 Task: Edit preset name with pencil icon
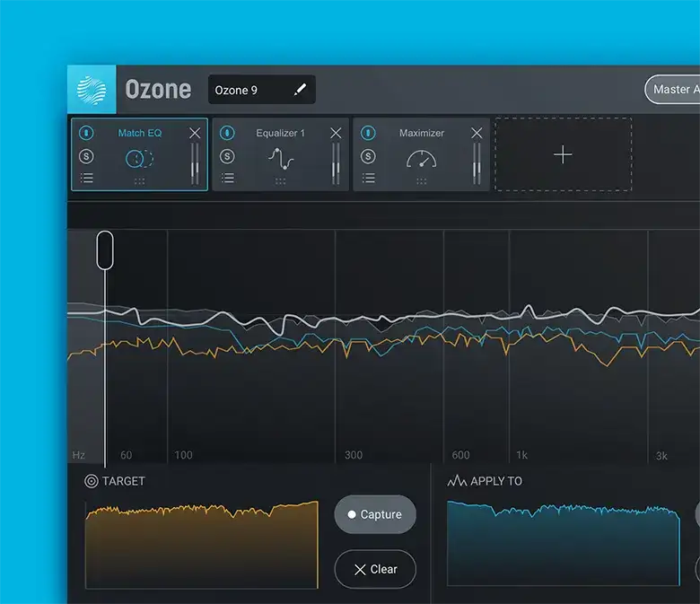point(300,89)
